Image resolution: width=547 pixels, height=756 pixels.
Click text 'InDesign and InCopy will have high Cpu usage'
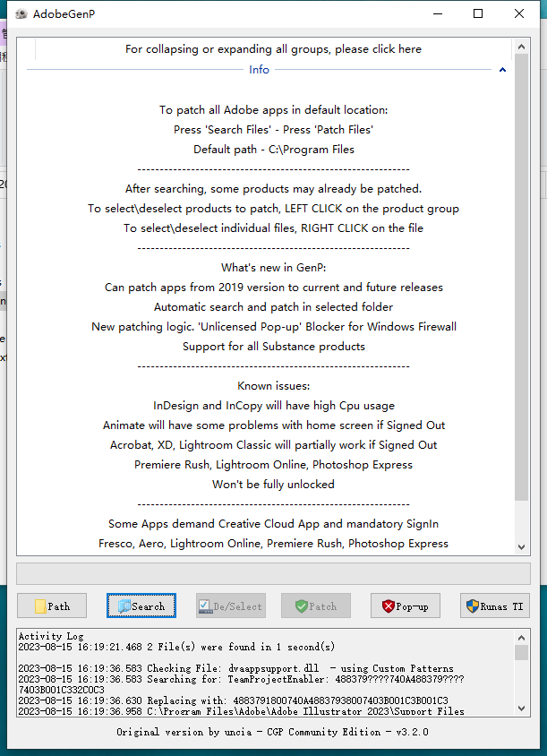click(x=274, y=406)
